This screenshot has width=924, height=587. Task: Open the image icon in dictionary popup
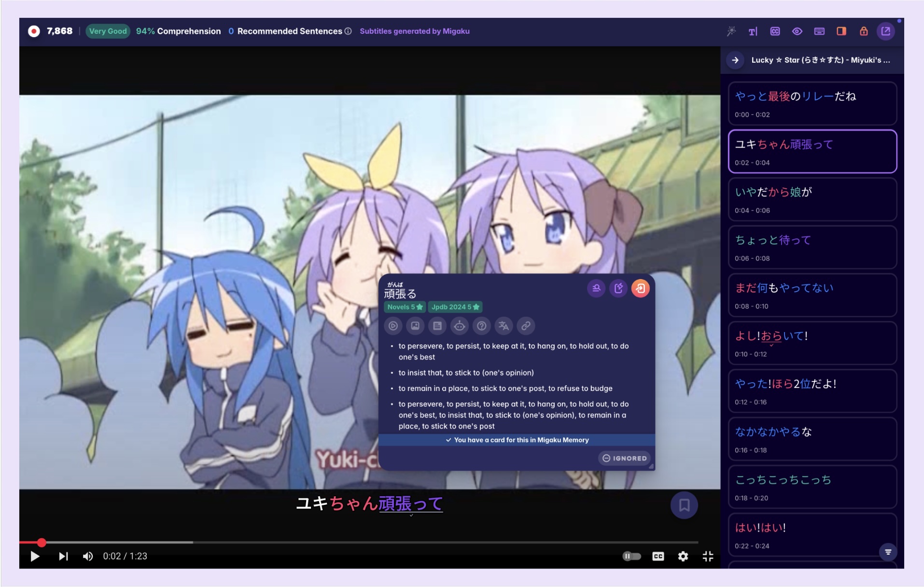415,326
